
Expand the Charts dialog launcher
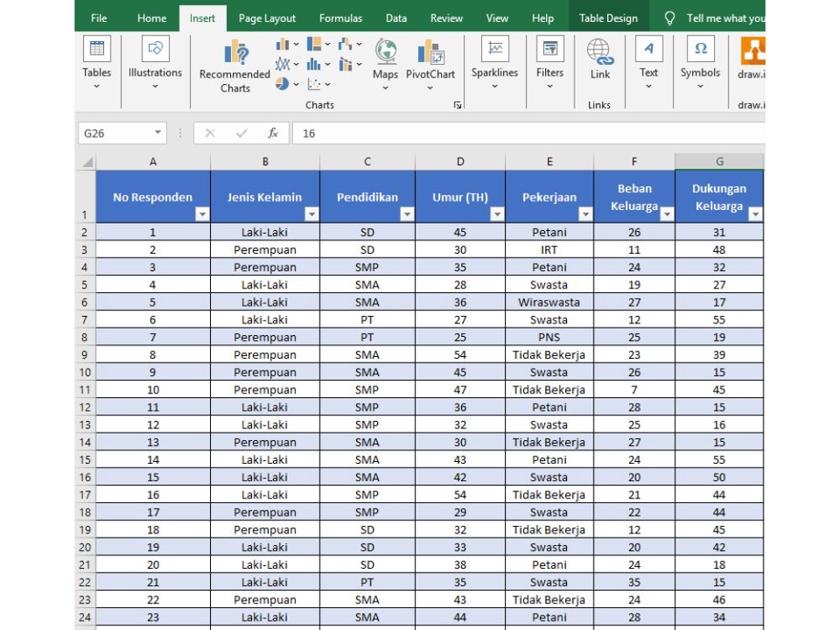457,105
